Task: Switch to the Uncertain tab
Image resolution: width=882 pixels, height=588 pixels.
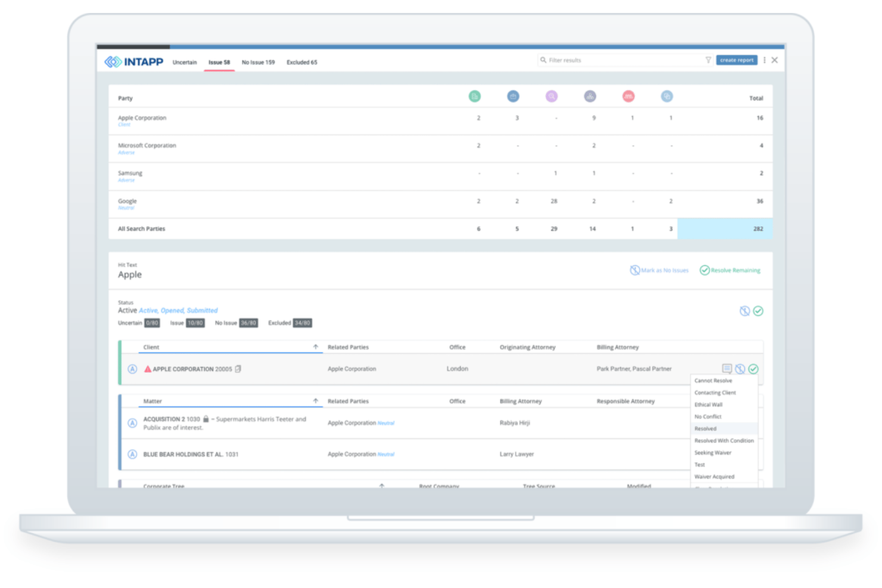Action: (185, 62)
